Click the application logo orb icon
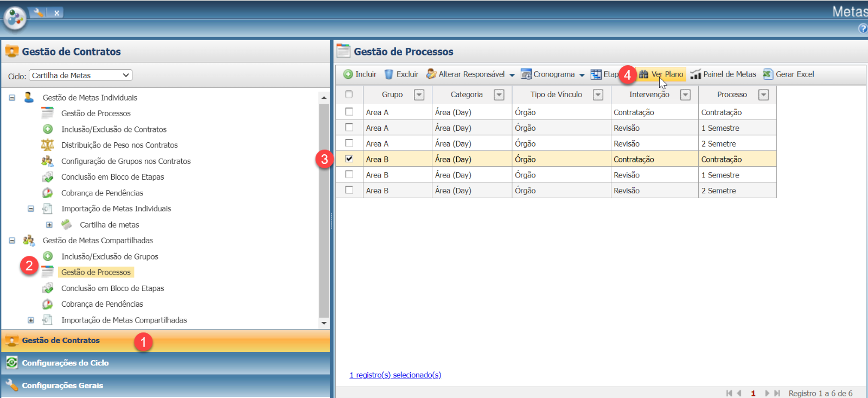This screenshot has width=868, height=398. [x=15, y=18]
